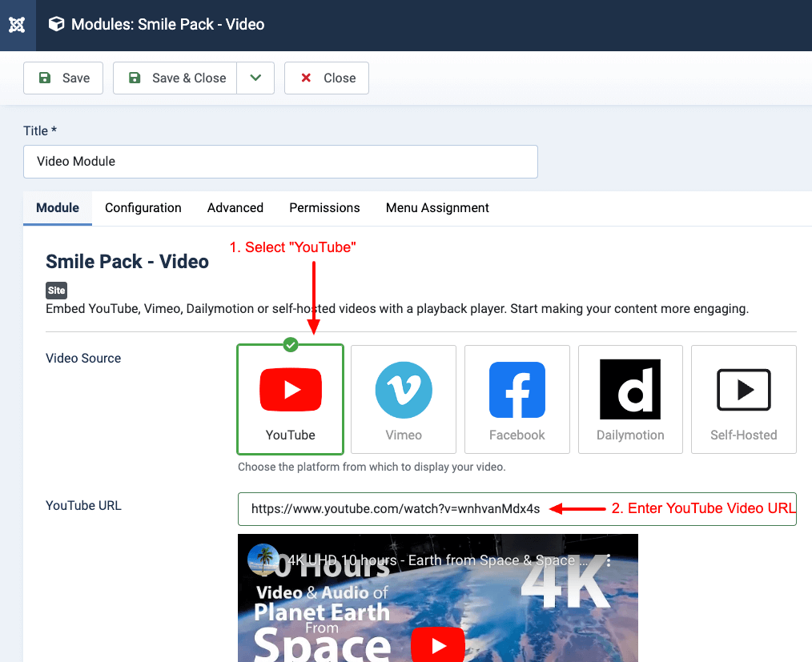The height and width of the screenshot is (662, 812).
Task: Click the 'YouTube URL' label
Action: click(83, 506)
